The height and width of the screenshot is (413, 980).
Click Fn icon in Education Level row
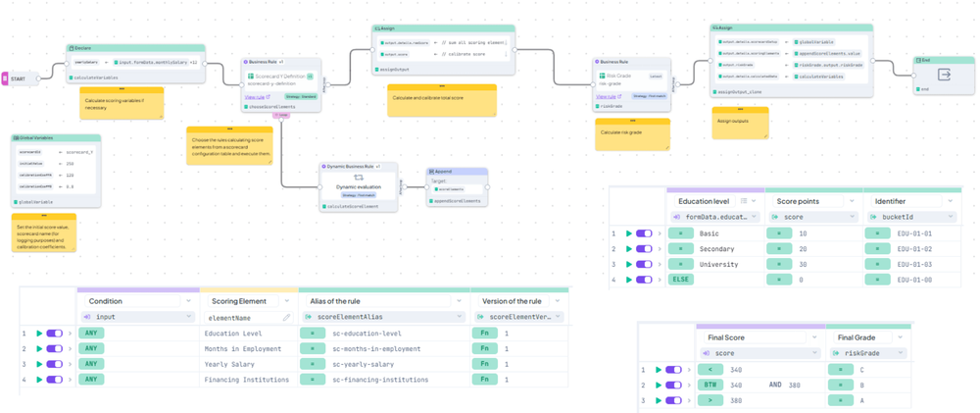click(480, 334)
